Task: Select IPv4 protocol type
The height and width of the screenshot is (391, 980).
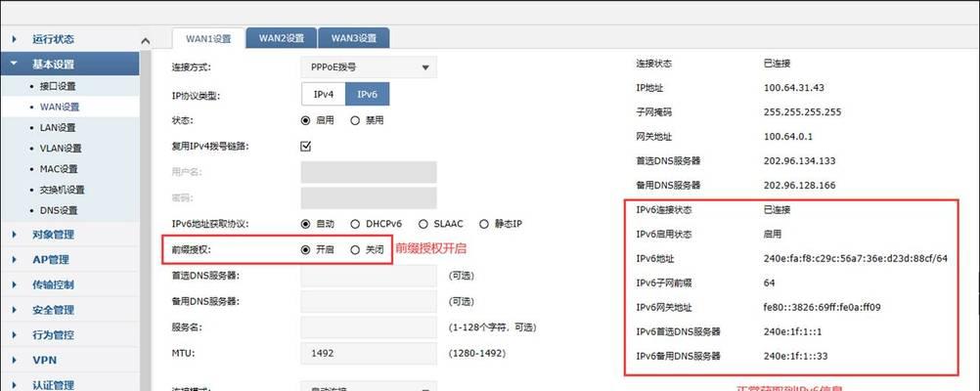Action: (323, 94)
